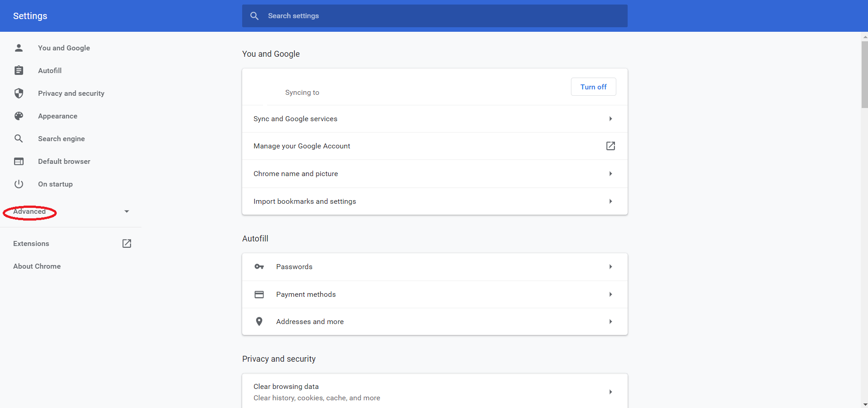This screenshot has width=868, height=408.
Task: Click the person icon beside You and Google
Action: pos(19,48)
